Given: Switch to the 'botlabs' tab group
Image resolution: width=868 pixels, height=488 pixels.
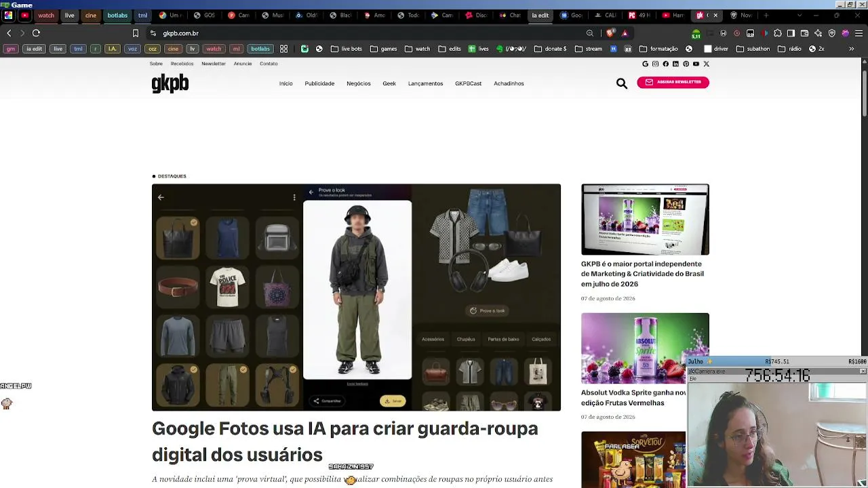Looking at the screenshot, I should 117,15.
